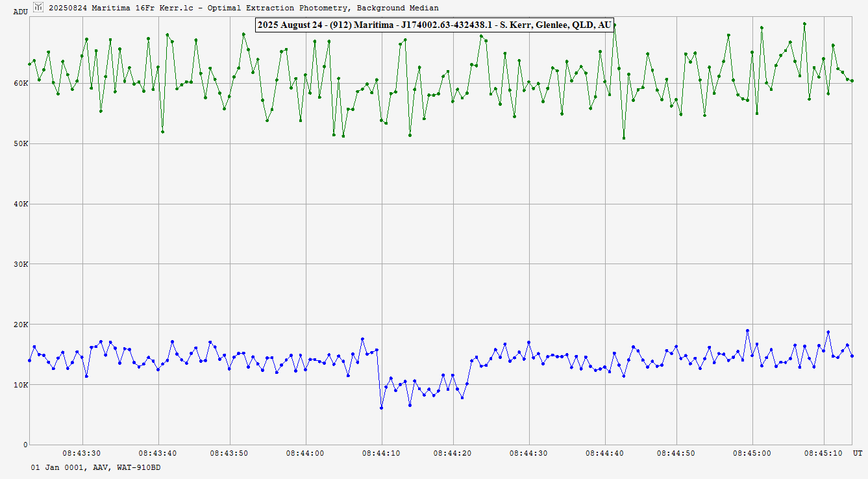Viewport: 868px width, 479px height.
Task: Select the green dip point just after 08:43:40
Action: (x=162, y=132)
